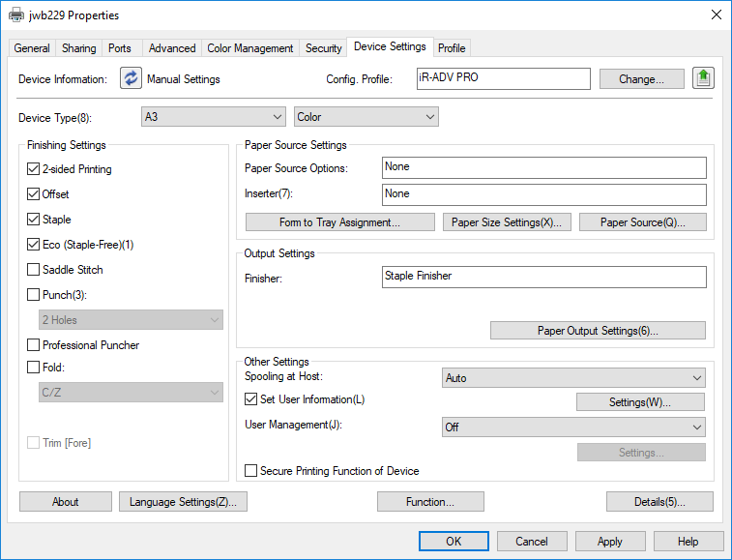Open the A3 device type dropdown
Viewport: 732px width, 560px height.
213,117
